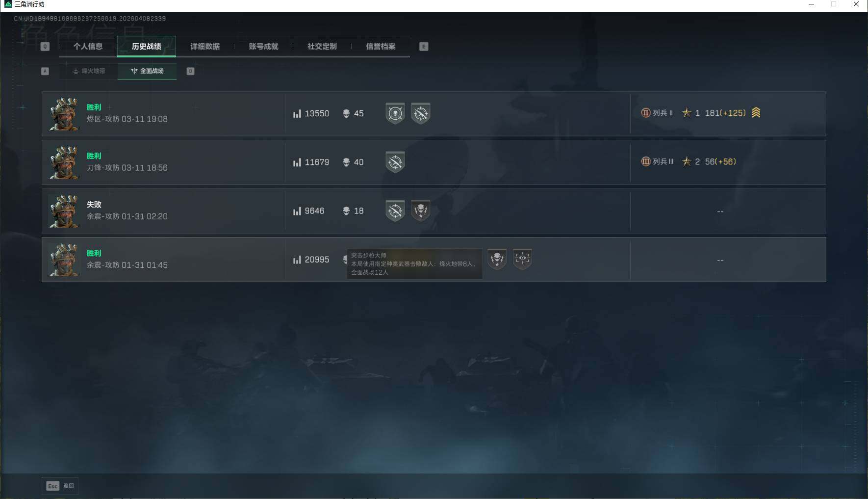Open the 社交定制 tab
This screenshot has width=868, height=499.
322,47
